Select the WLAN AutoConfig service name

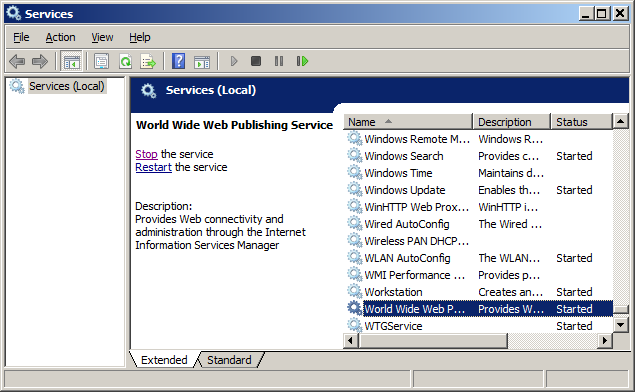[407, 258]
